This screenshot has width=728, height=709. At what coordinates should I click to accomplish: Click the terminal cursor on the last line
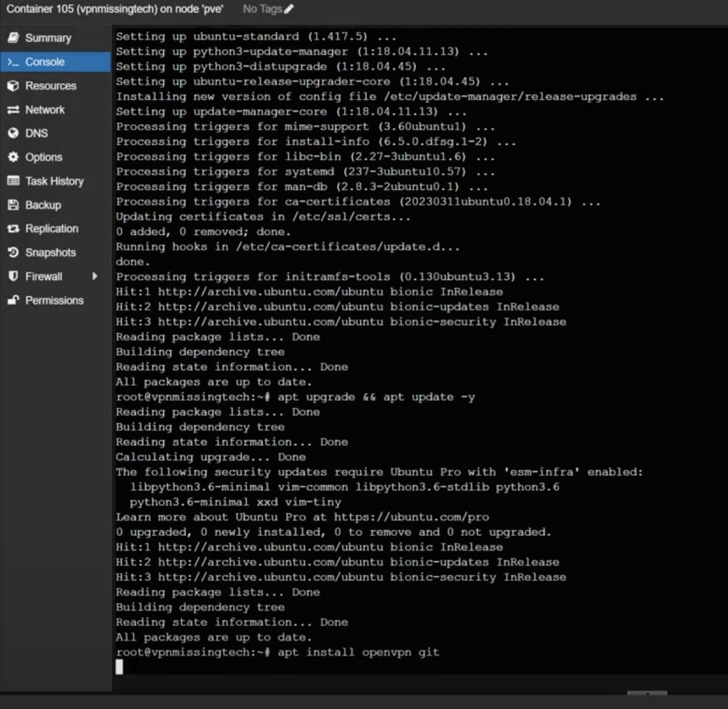[119, 666]
